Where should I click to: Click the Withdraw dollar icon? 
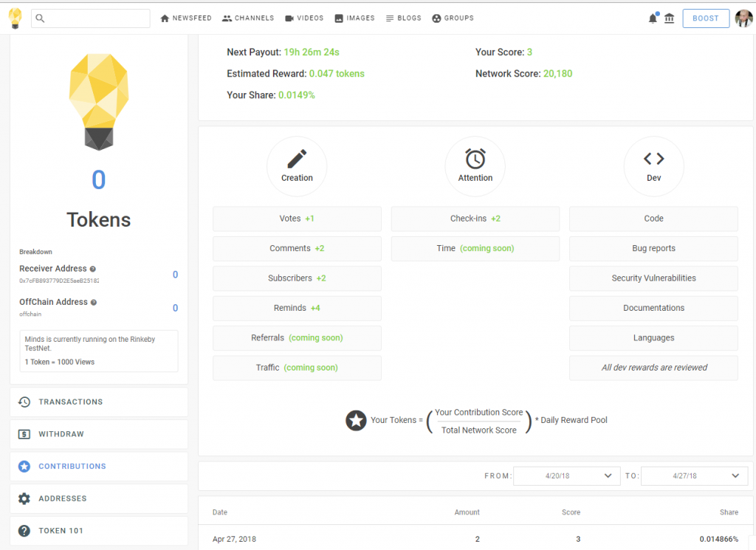pyautogui.click(x=24, y=434)
